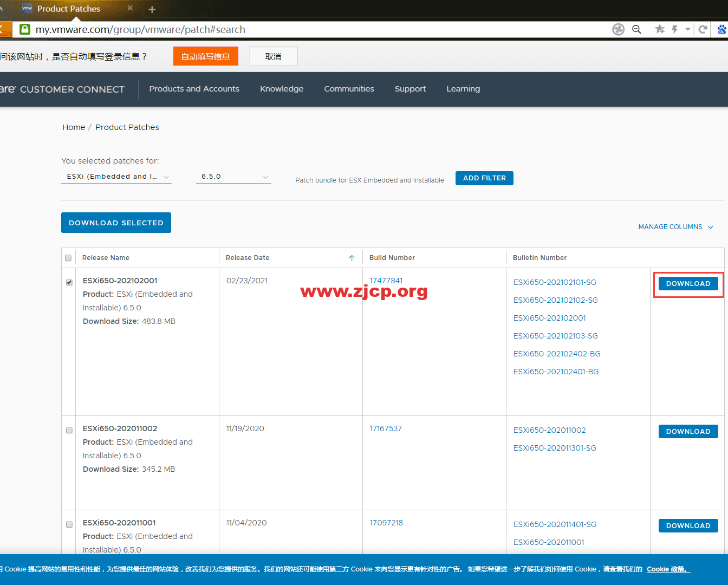Open bulletin ESXi650-202011301-SG
The width and height of the screenshot is (728, 585).
(555, 448)
